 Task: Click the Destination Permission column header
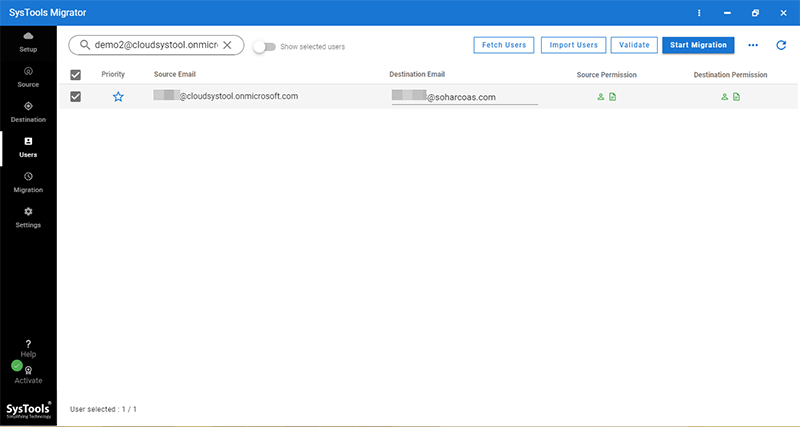[730, 74]
